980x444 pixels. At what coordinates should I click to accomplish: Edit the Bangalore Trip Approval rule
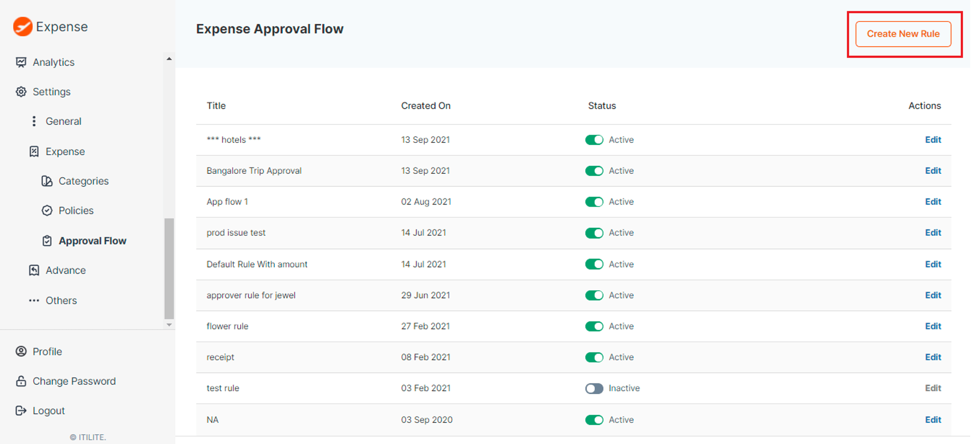(x=932, y=170)
